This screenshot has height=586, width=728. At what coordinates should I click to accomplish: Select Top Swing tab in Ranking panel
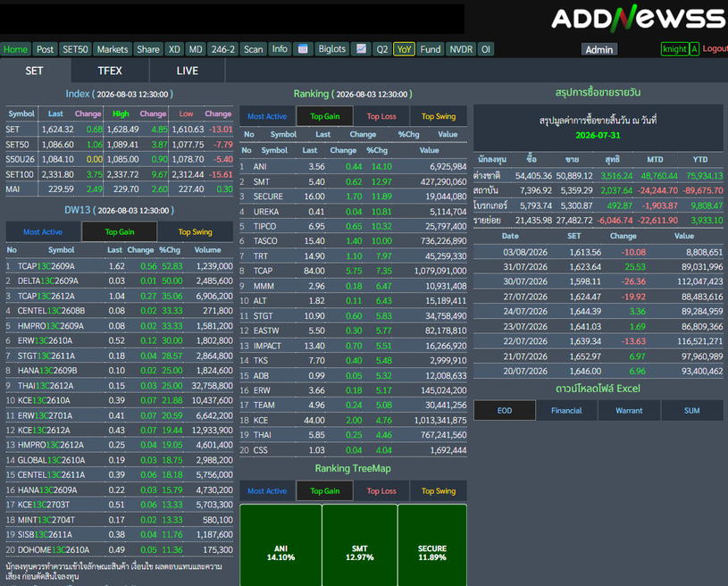point(439,116)
